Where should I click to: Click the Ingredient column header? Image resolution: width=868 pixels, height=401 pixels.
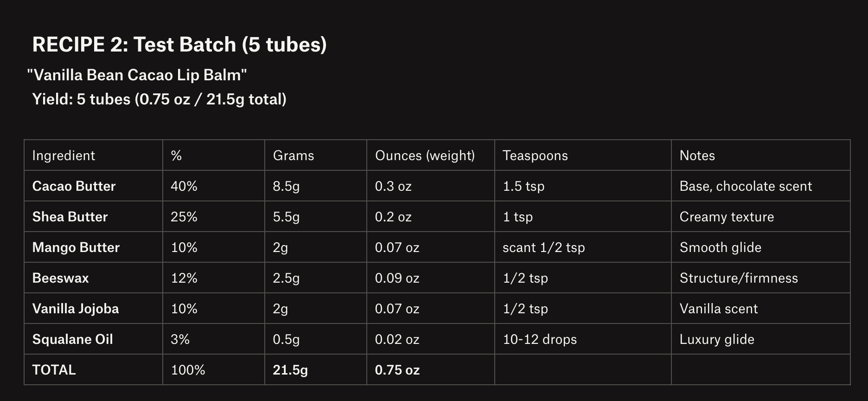coord(64,155)
